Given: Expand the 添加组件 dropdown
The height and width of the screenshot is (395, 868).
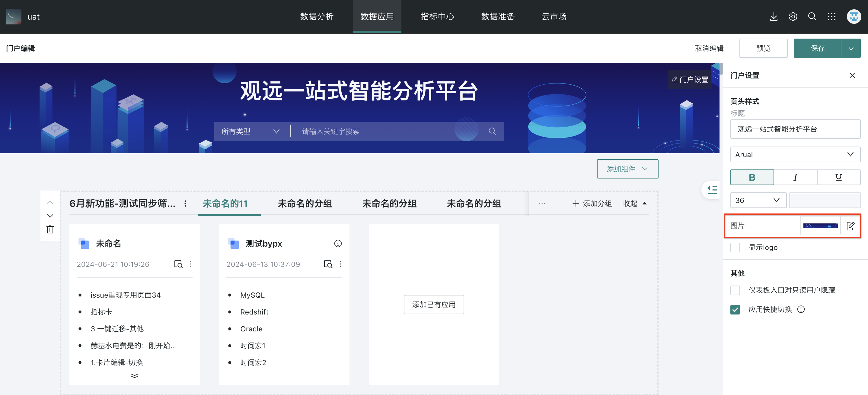Looking at the screenshot, I should coord(627,169).
